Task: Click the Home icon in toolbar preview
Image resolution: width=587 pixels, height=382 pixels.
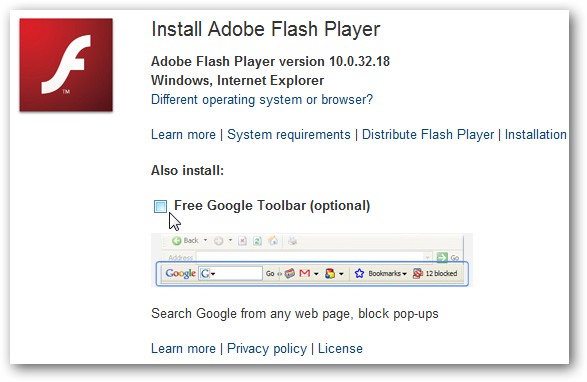Action: (x=273, y=241)
